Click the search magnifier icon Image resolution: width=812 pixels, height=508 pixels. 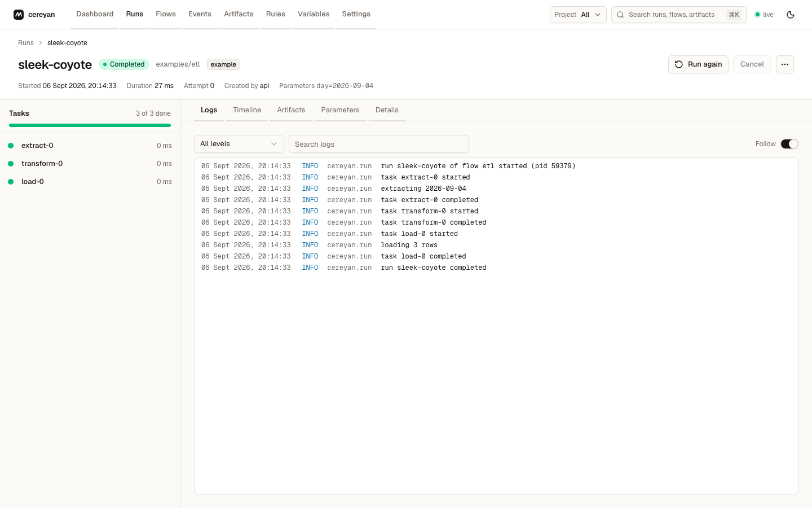(x=620, y=15)
